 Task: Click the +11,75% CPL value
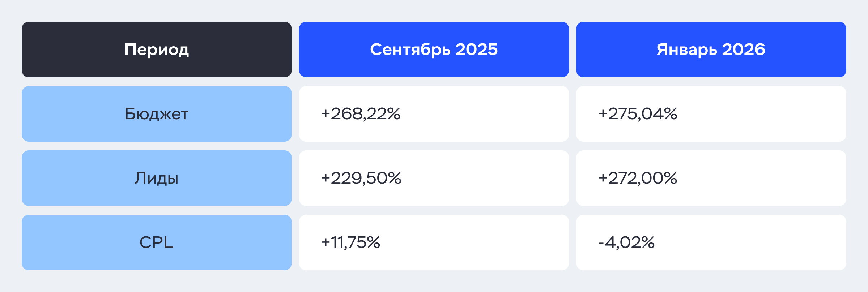click(x=350, y=242)
